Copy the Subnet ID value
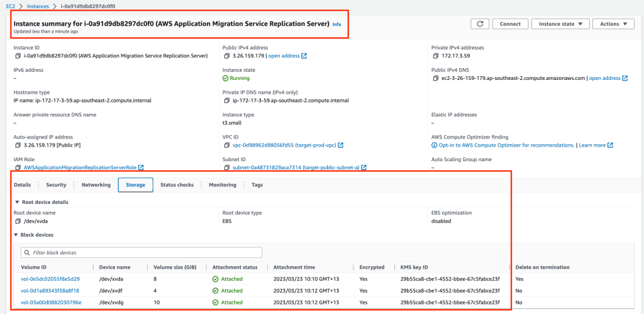Viewport: 644px width, 314px height. pyautogui.click(x=226, y=167)
